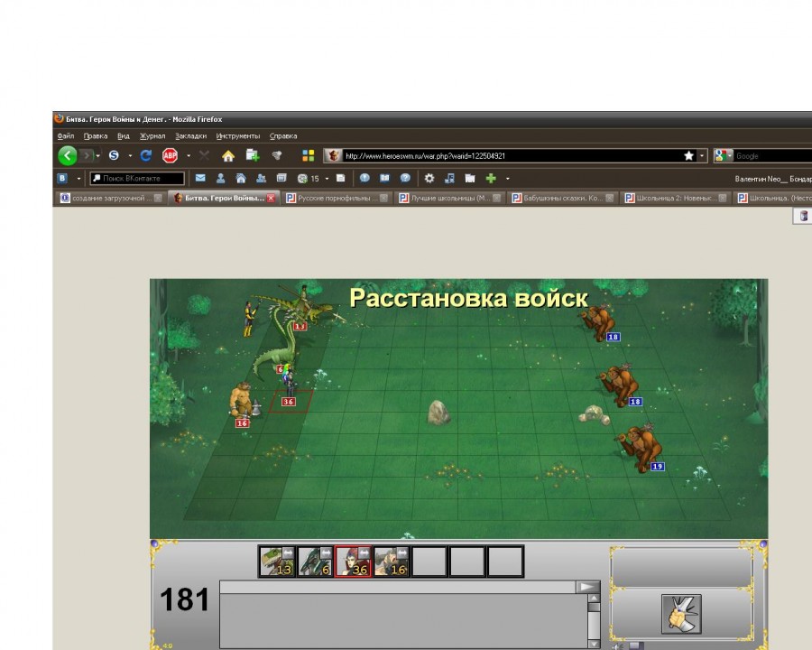Click the chat send arrow button
This screenshot has height=650, width=812.
point(587,587)
